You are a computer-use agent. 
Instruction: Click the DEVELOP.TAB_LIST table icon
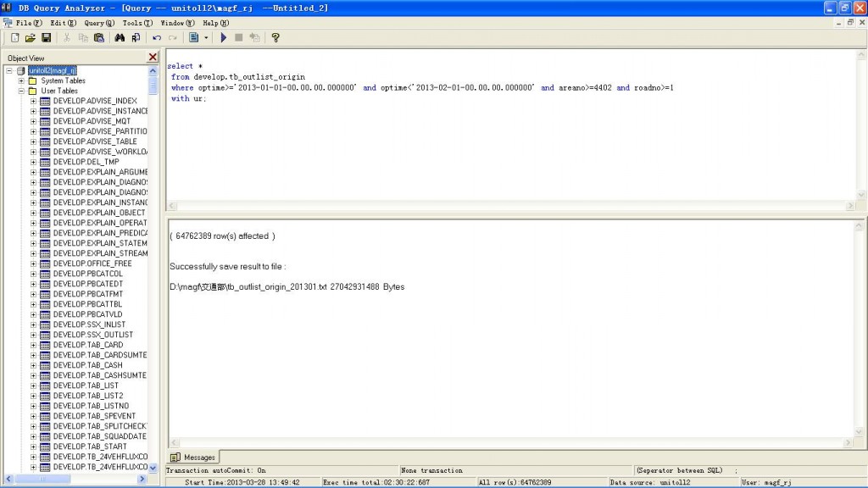click(x=45, y=385)
